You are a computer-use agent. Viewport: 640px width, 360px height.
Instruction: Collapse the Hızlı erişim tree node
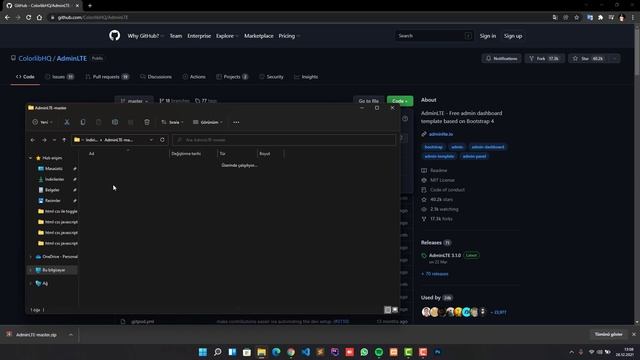click(30, 158)
